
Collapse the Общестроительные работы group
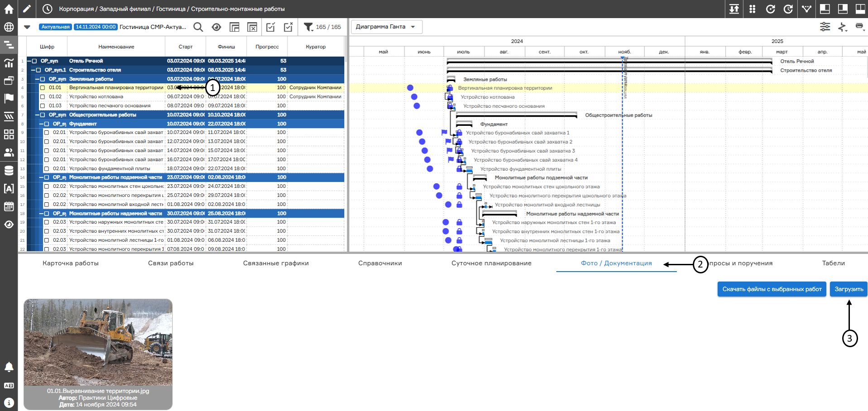37,115
